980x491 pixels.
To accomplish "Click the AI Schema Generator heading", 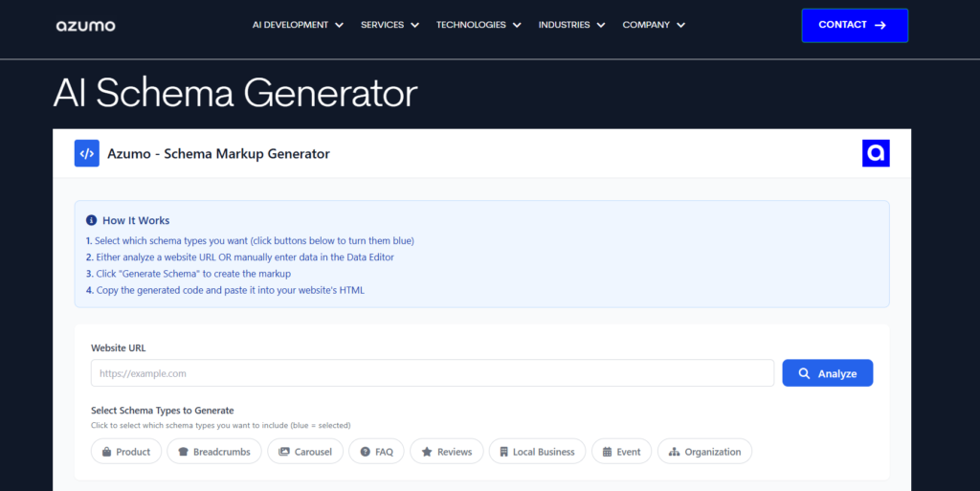I will click(x=235, y=93).
